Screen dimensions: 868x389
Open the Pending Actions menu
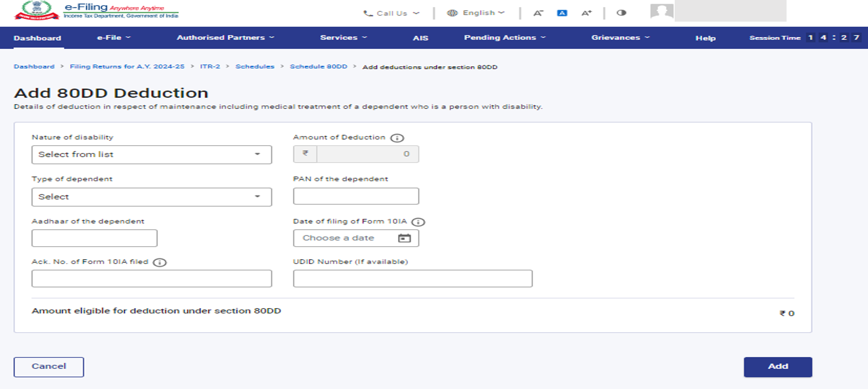point(504,38)
